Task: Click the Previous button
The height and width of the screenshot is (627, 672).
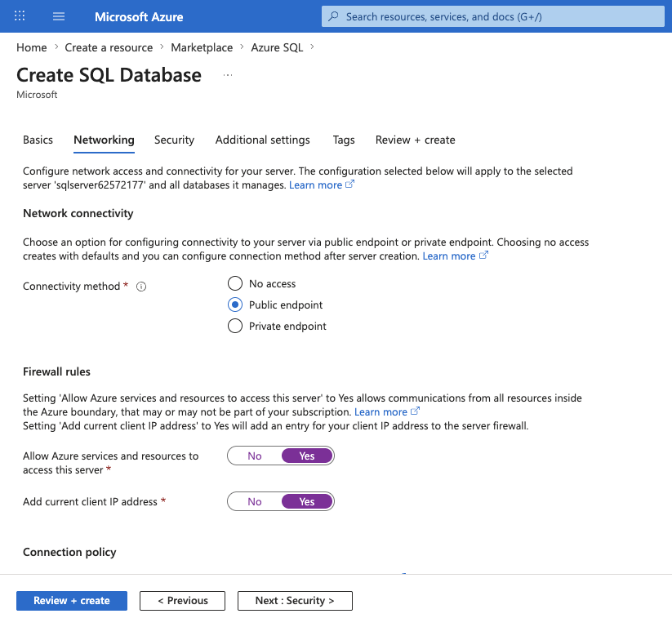Action: [x=182, y=601]
